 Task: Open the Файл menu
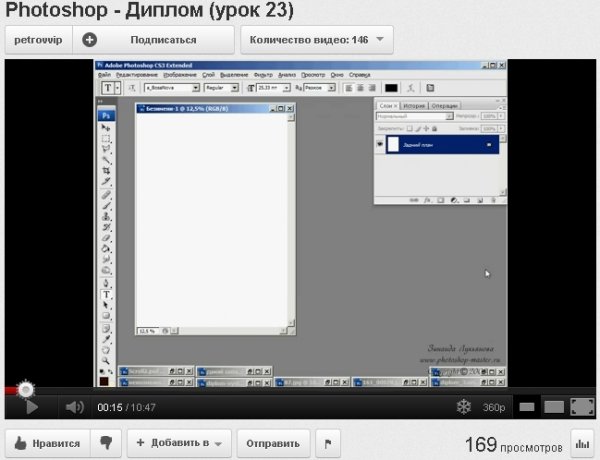tap(104, 75)
